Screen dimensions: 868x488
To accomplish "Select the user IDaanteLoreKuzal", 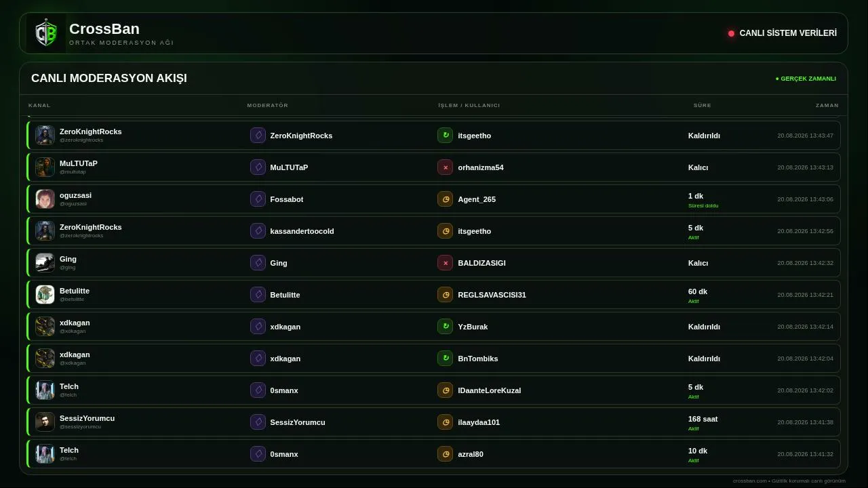I will click(x=489, y=390).
